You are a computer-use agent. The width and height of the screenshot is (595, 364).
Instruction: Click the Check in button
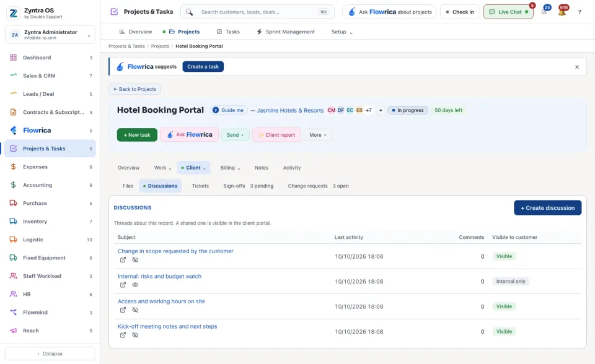(460, 12)
